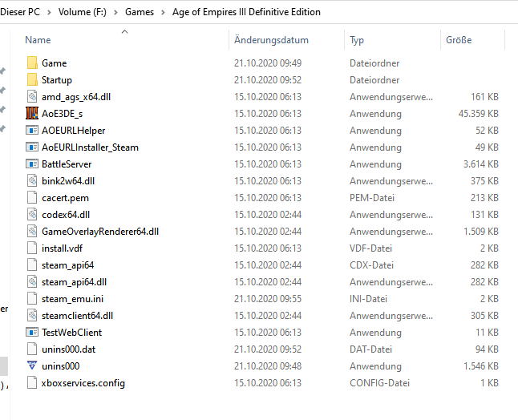Click the amd_ags_x64.dll file icon
This screenshot has width=518, height=420.
32,96
